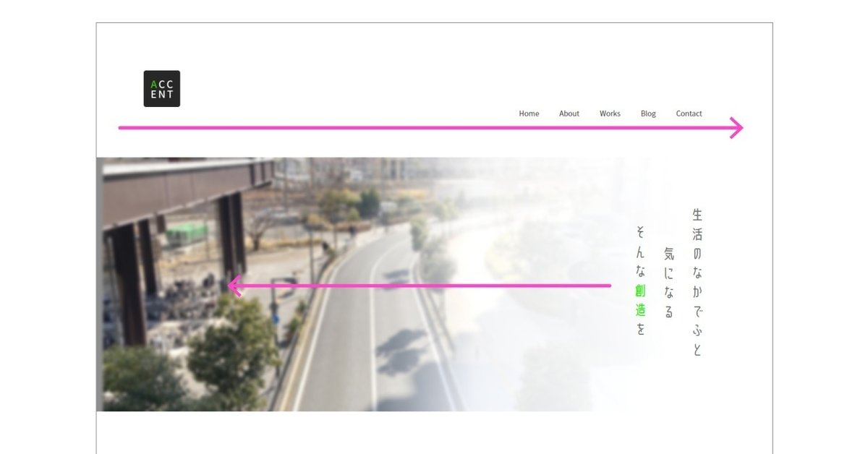Click the vertical text 生活のなかでふと
Image resolution: width=868 pixels, height=454 pixels.
[697, 282]
